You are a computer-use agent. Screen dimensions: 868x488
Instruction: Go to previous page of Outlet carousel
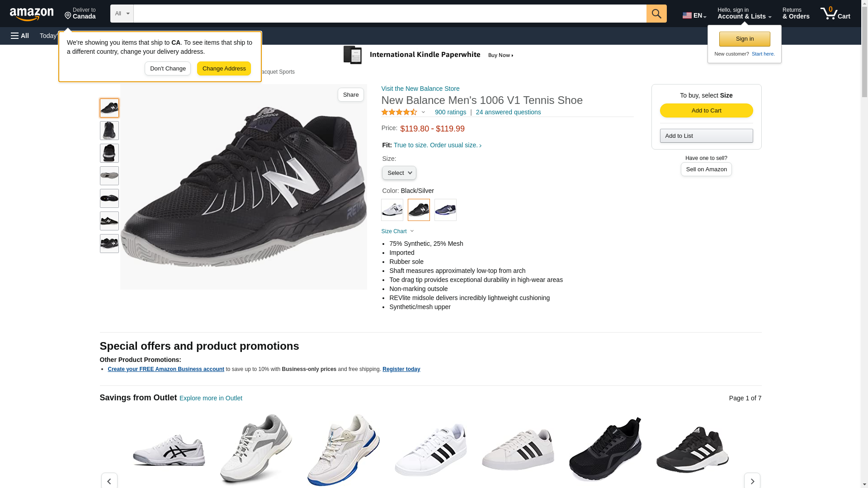click(x=109, y=481)
